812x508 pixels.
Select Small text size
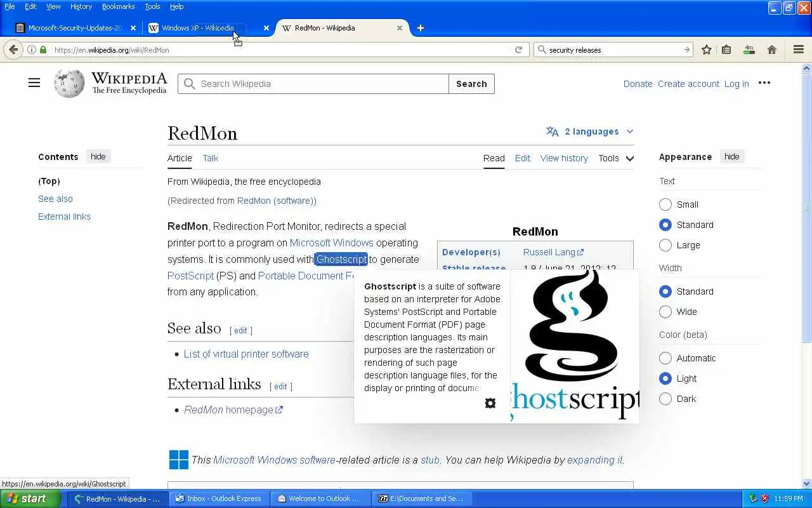tap(665, 204)
